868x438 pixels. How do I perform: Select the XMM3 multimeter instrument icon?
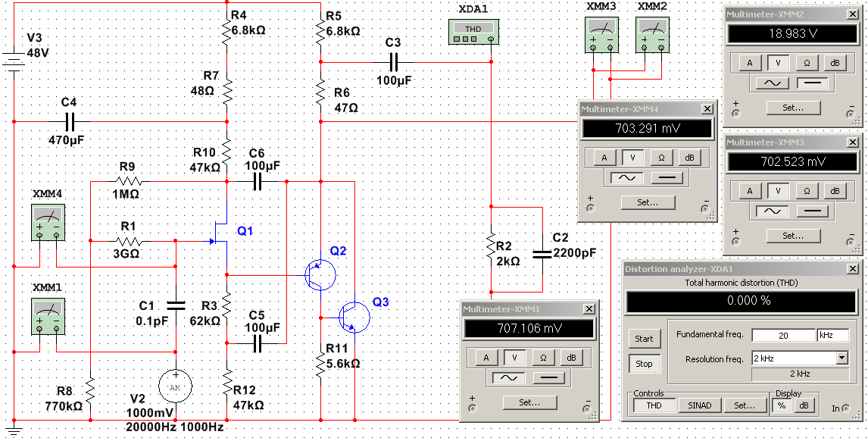coord(601,34)
